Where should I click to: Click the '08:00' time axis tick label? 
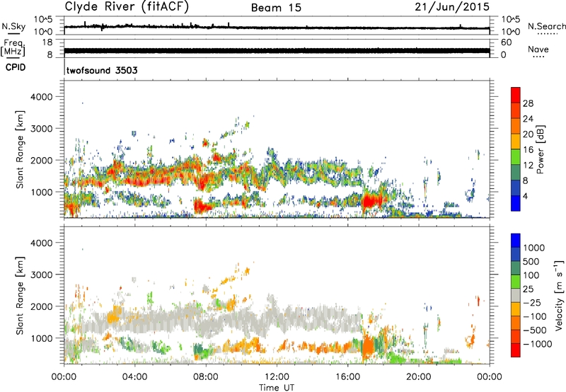205,377
